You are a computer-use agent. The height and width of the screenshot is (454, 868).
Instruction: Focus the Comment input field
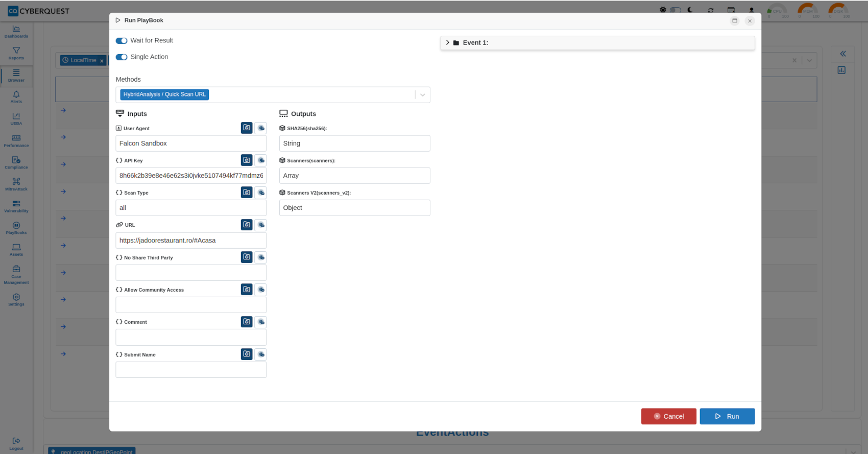[191, 337]
